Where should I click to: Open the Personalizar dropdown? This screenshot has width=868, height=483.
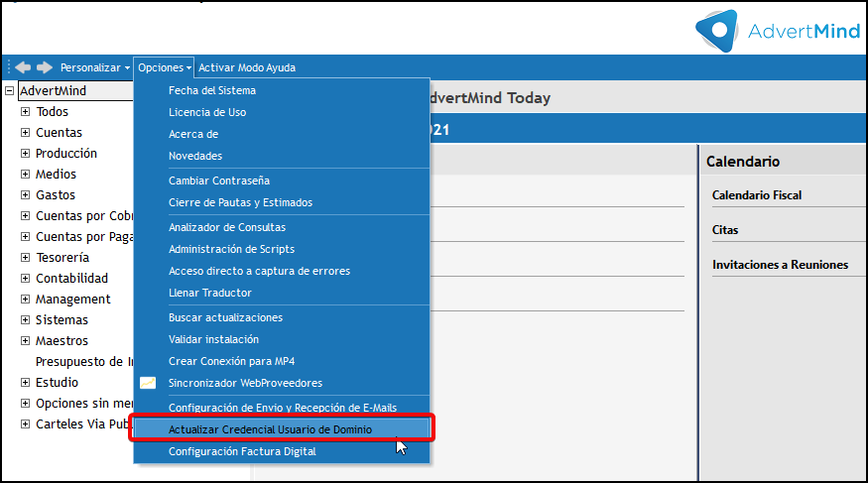[x=94, y=67]
